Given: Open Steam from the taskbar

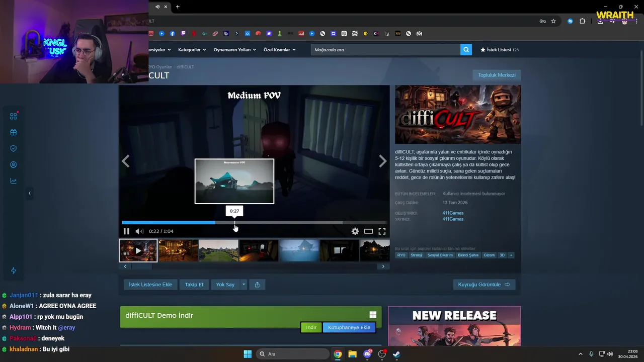Looking at the screenshot, I should (397, 354).
